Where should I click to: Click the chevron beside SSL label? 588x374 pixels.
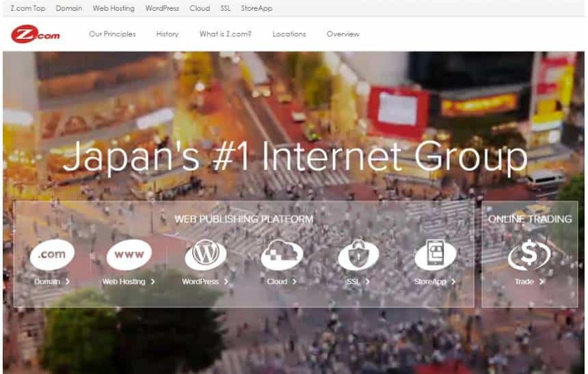(368, 281)
